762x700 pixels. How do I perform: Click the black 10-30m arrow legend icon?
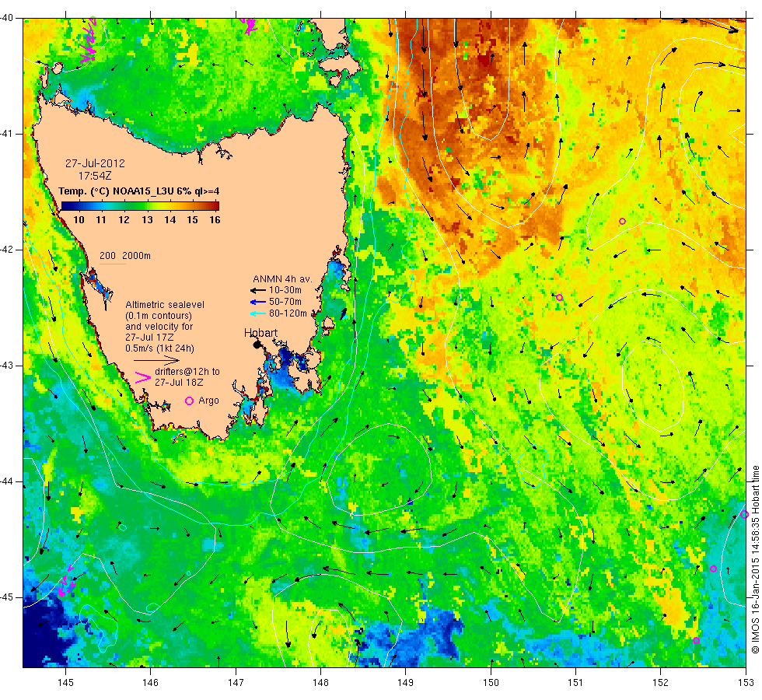pos(257,291)
